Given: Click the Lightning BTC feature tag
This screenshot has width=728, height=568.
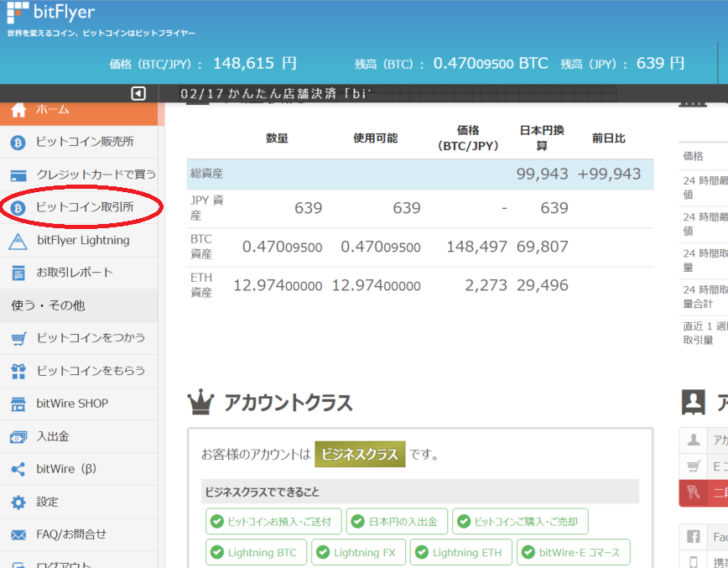Looking at the screenshot, I should tap(257, 552).
